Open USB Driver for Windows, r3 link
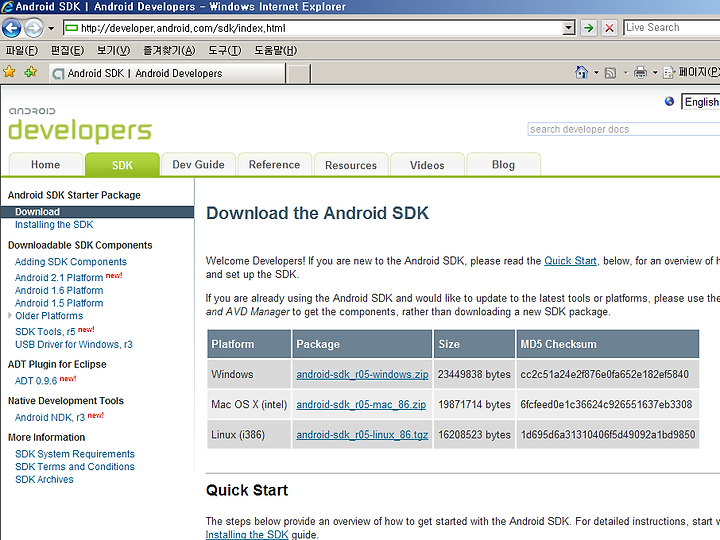Image resolution: width=720 pixels, height=540 pixels. [73, 344]
